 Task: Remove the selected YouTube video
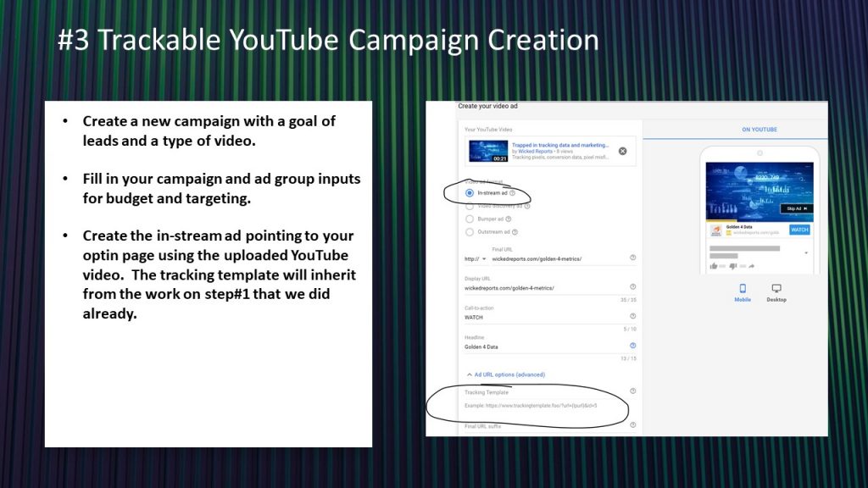[623, 151]
